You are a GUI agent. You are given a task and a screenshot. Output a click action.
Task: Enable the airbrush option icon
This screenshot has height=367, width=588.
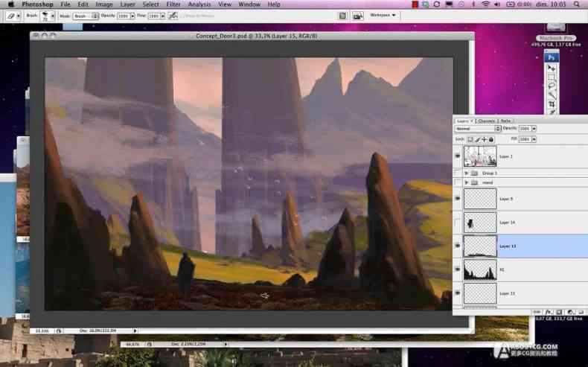[x=173, y=16]
